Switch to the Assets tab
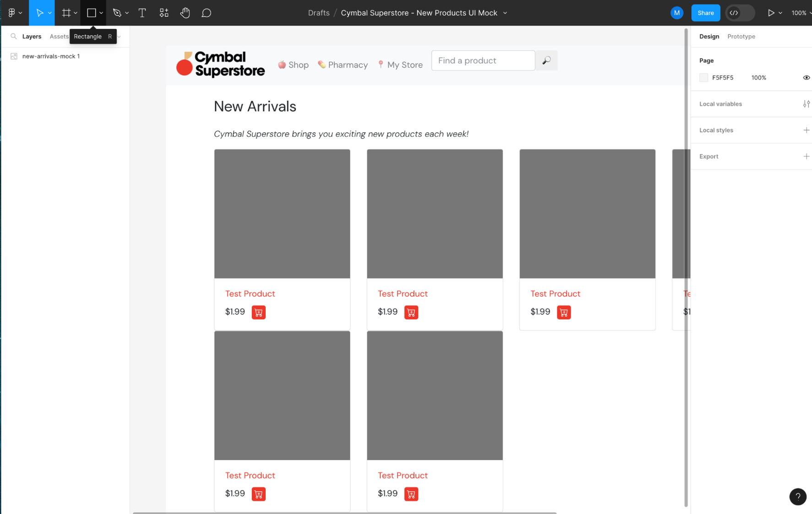Screen dimensions: 812x514 pos(59,37)
